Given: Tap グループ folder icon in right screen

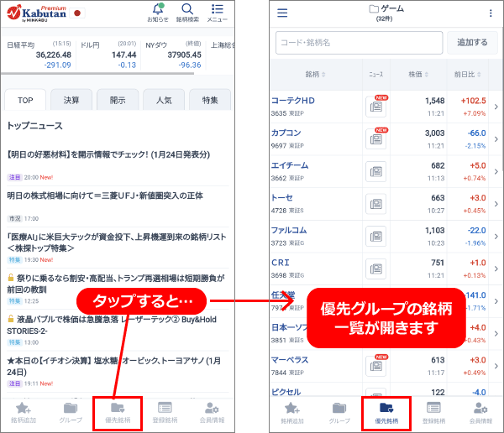Looking at the screenshot, I should (x=339, y=414).
